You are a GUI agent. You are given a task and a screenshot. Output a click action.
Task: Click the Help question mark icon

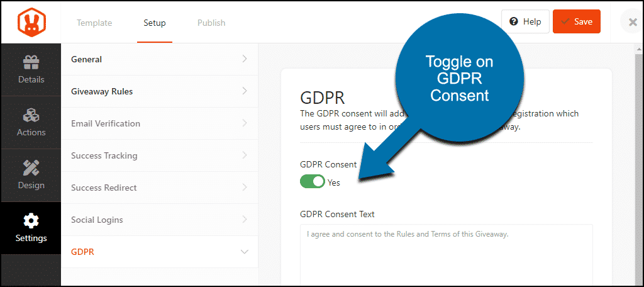[513, 22]
